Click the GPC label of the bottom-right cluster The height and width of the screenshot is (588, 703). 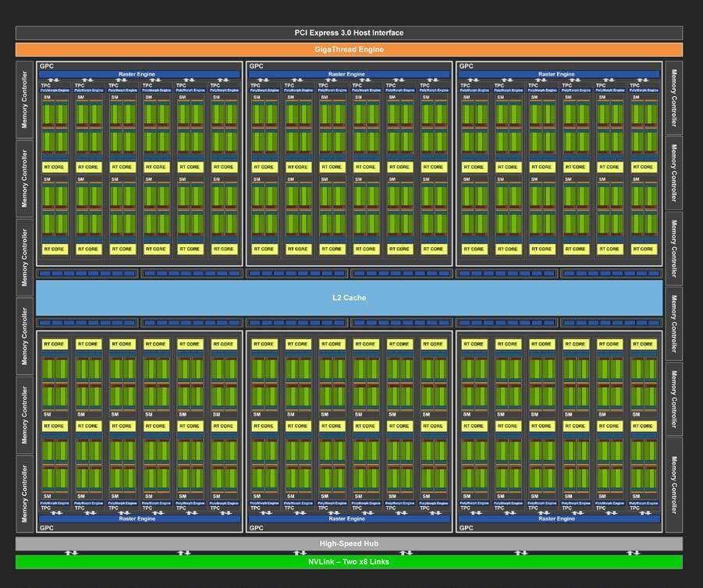466,528
